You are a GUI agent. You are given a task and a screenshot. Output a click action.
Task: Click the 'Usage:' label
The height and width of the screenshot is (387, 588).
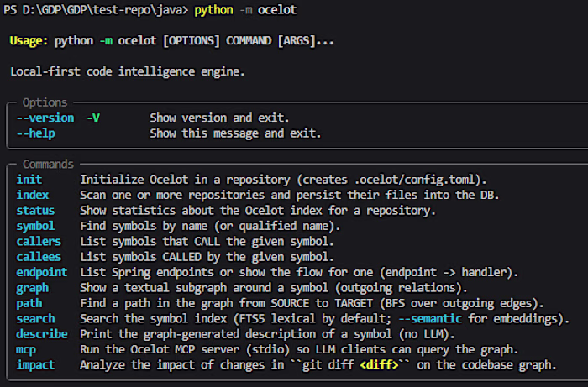pyautogui.click(x=29, y=40)
